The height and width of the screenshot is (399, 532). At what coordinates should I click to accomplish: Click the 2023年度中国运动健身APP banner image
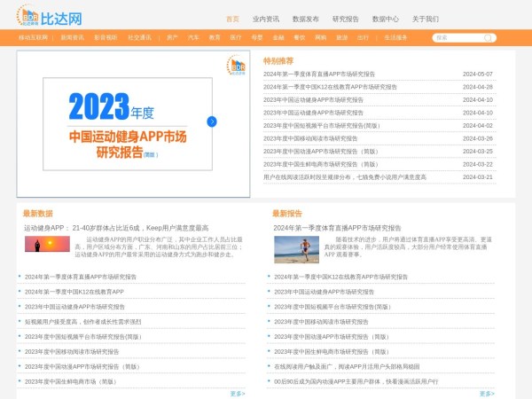pyautogui.click(x=124, y=133)
